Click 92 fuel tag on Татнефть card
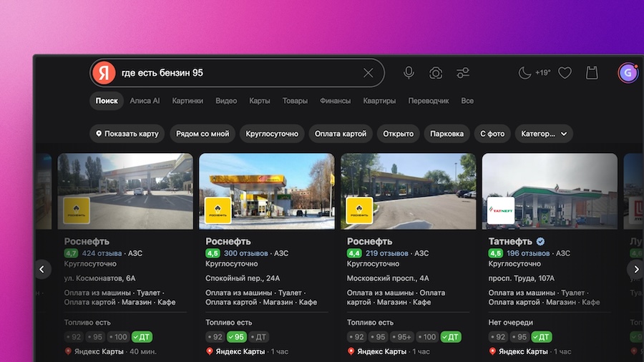 498,337
